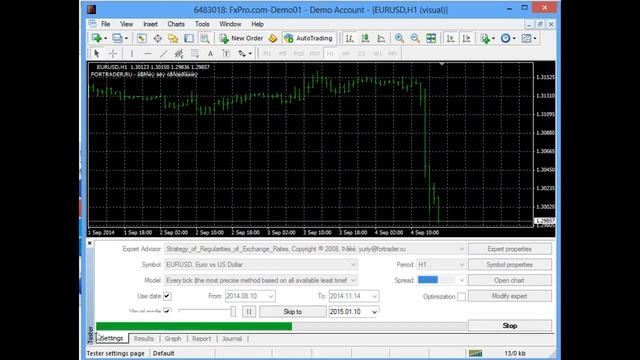The height and width of the screenshot is (360, 640).
Task: Switch chart to Bar Chart icon
Action: point(349,38)
